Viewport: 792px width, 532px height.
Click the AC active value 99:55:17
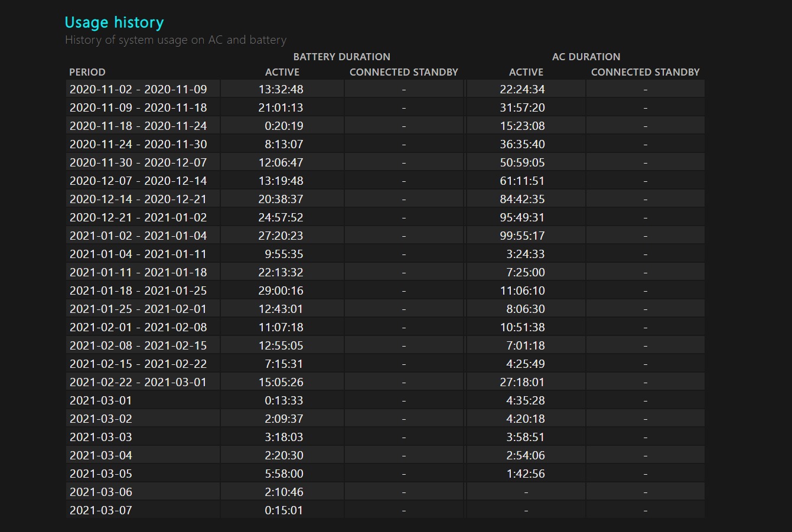(522, 236)
